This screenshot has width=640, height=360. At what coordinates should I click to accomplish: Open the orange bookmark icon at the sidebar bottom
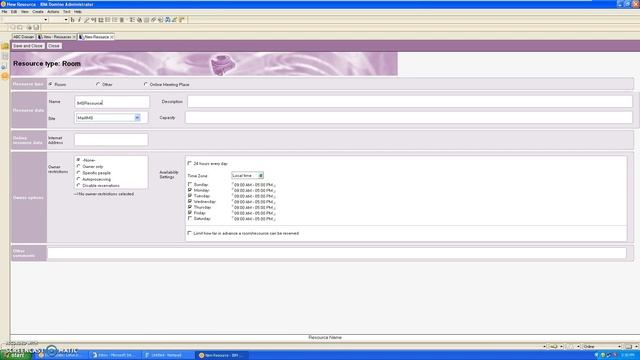click(x=5, y=76)
